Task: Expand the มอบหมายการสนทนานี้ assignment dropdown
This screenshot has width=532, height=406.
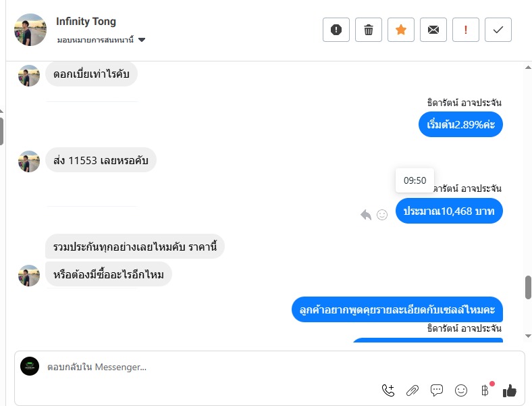Action: [142, 40]
